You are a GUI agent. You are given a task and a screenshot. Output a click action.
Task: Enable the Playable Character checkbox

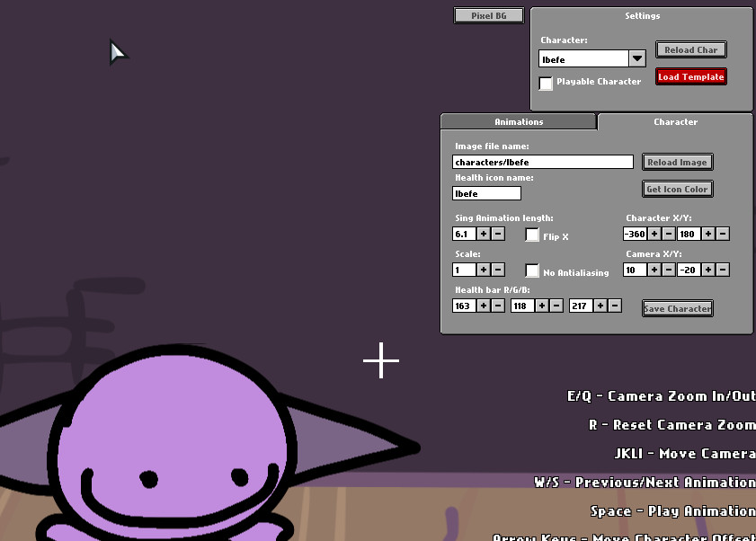point(546,84)
